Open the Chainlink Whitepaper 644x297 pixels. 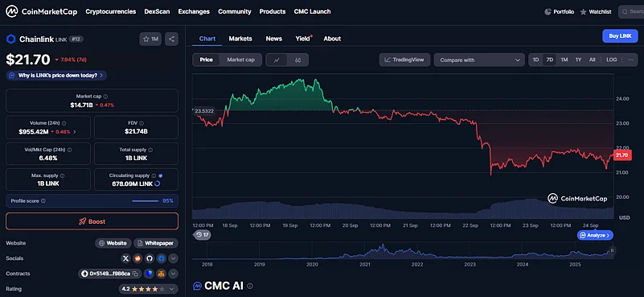pyautogui.click(x=156, y=243)
